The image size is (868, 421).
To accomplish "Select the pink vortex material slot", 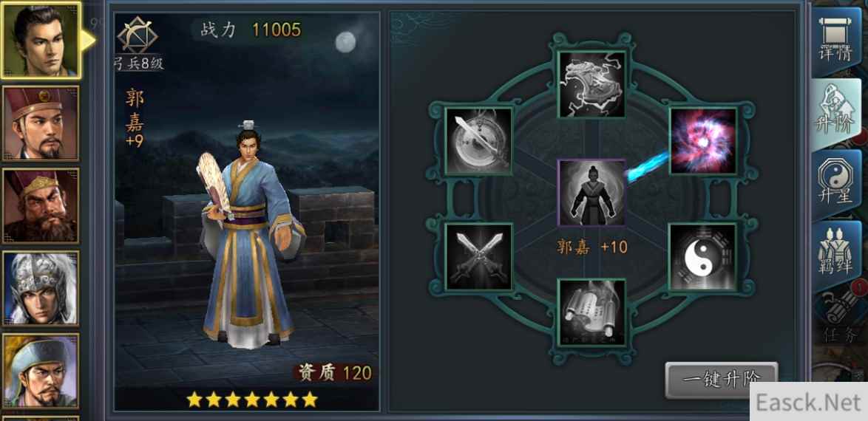I will point(703,141).
